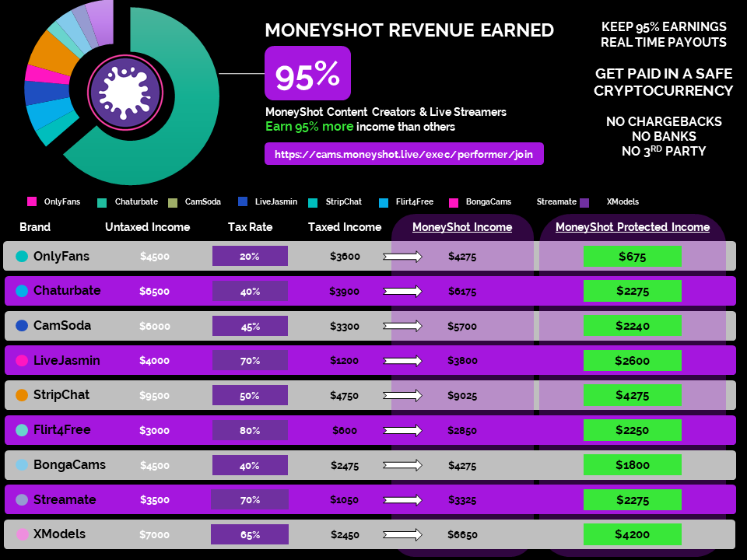Click the white arrow in the Chaturbate row
This screenshot has width=747, height=560.
402,291
